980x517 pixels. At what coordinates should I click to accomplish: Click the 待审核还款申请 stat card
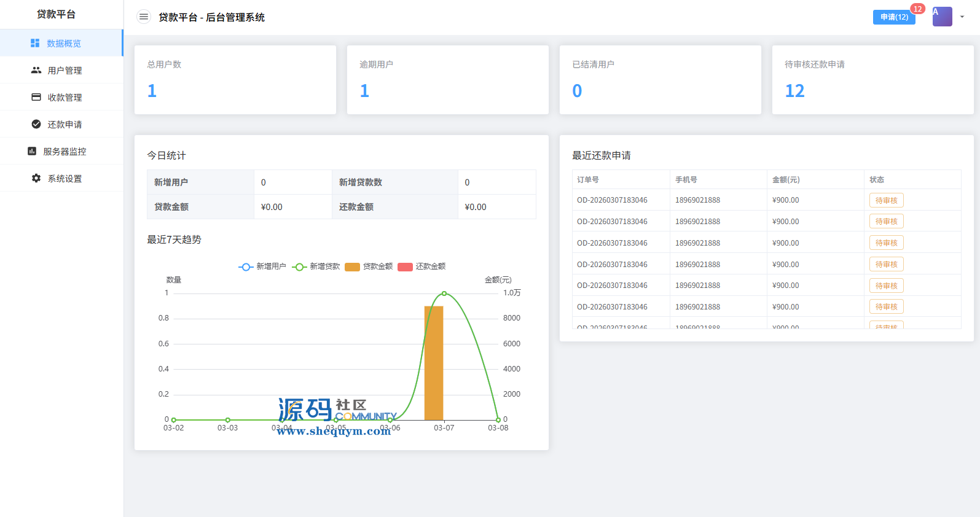coord(872,80)
